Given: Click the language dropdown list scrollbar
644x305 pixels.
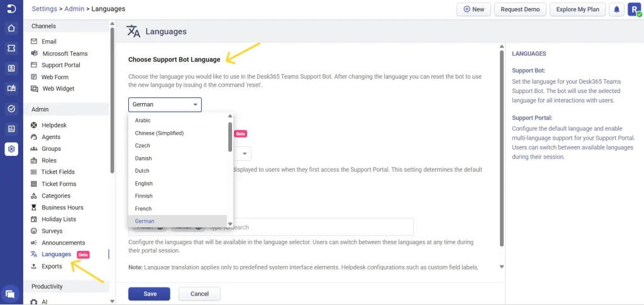Looking at the screenshot, I should coord(230,138).
